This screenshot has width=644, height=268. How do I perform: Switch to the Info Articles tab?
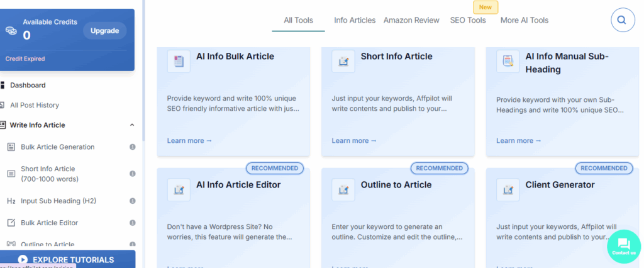(355, 20)
